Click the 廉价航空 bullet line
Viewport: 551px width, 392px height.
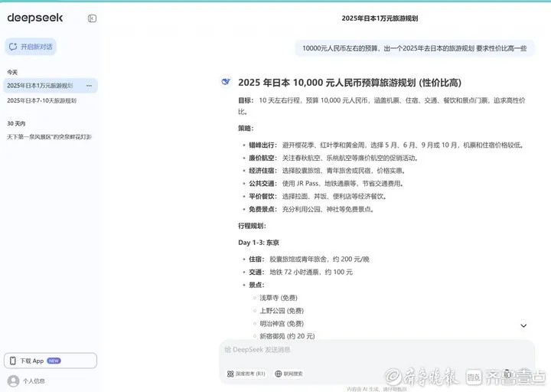click(333, 158)
